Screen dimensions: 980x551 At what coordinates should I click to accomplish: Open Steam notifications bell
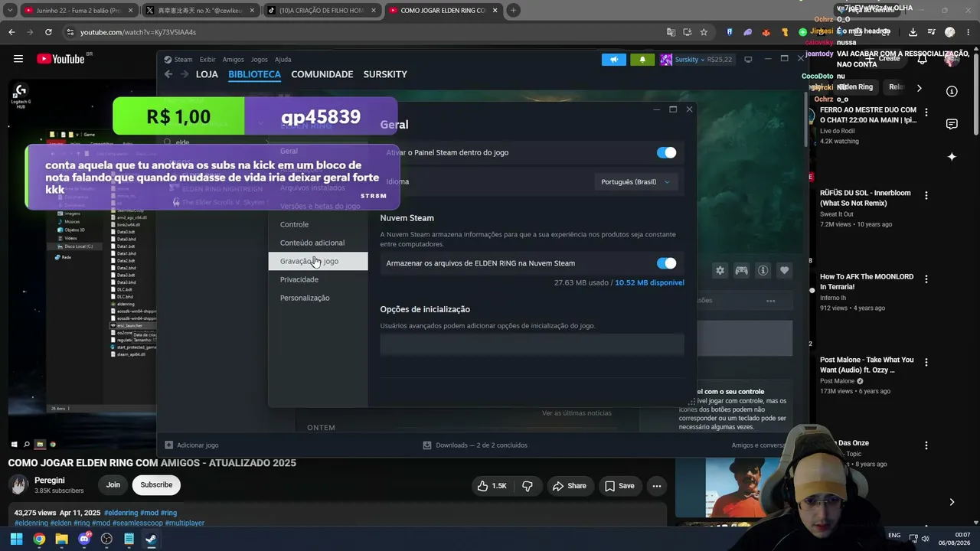(x=642, y=59)
